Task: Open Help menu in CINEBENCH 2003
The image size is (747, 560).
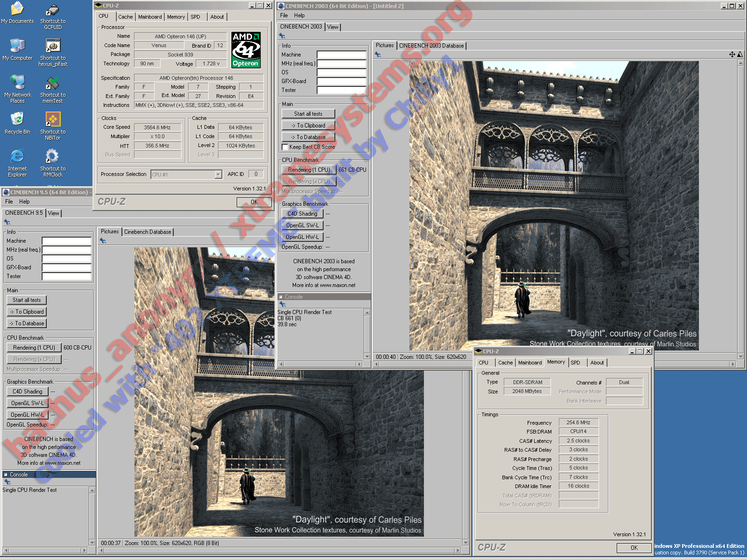Action: 299,15
